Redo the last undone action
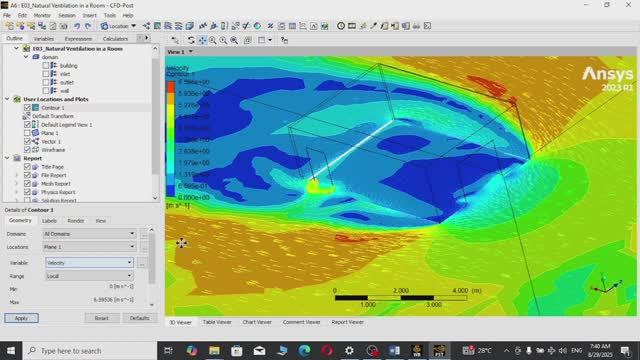The image size is (640, 360). 88,26
